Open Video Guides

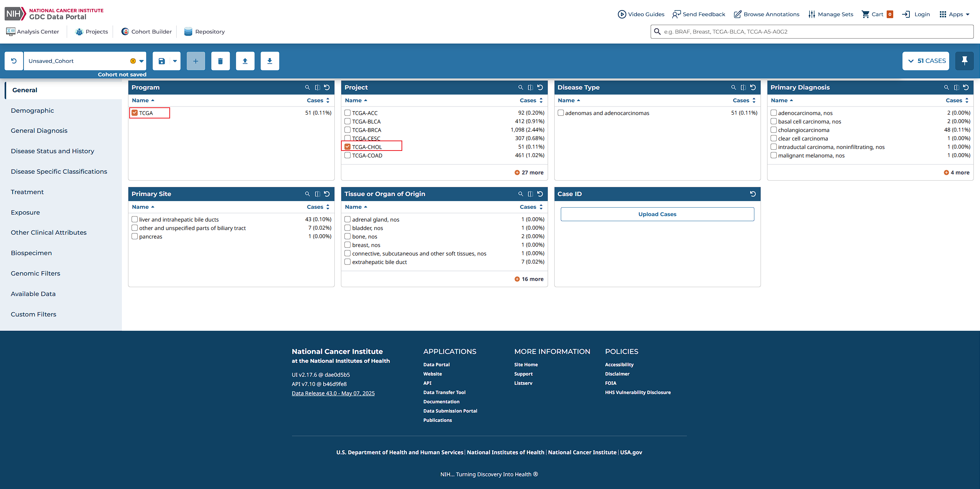[x=641, y=14]
